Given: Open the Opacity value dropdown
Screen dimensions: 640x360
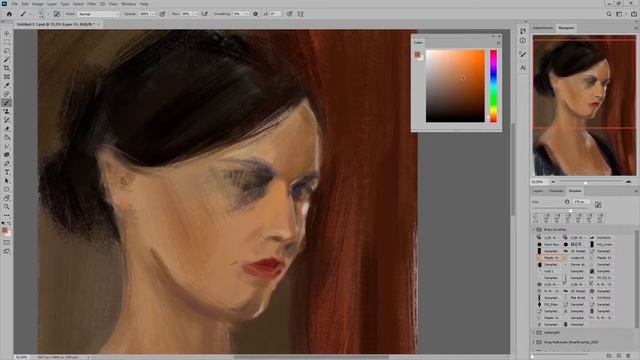Looking at the screenshot, I should click(x=153, y=14).
